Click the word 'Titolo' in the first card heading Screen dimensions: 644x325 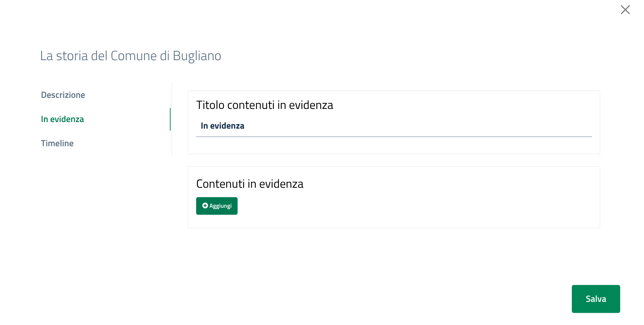210,105
